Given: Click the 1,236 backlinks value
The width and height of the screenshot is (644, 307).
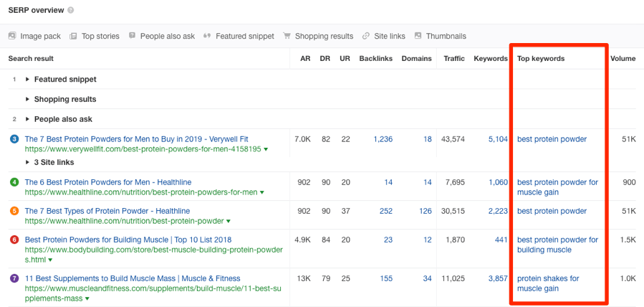Looking at the screenshot, I should pos(383,139).
